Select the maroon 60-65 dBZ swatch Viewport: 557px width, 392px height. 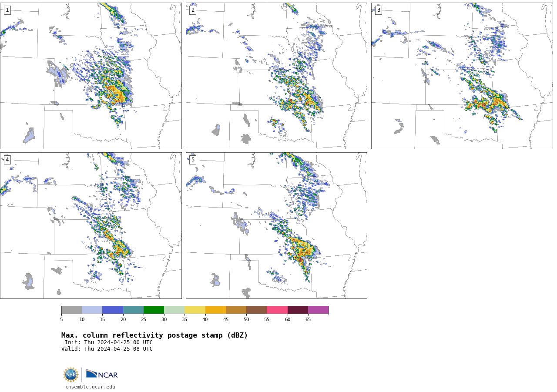click(x=298, y=310)
